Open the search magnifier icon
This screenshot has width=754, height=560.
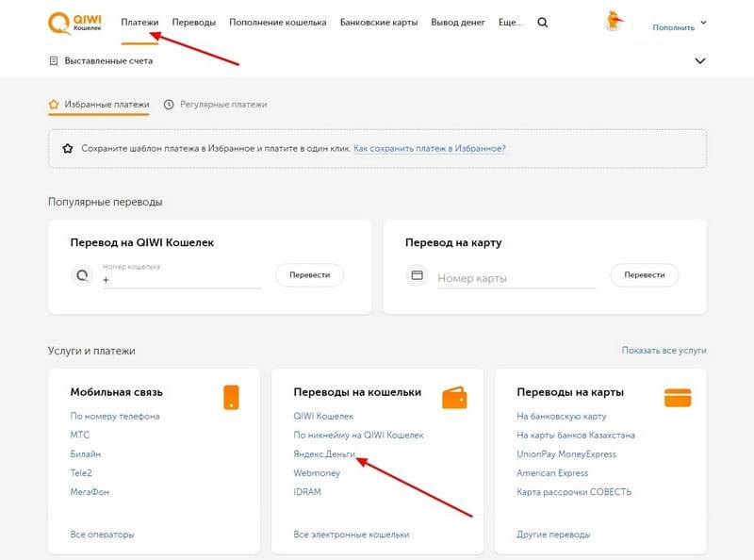pyautogui.click(x=543, y=23)
